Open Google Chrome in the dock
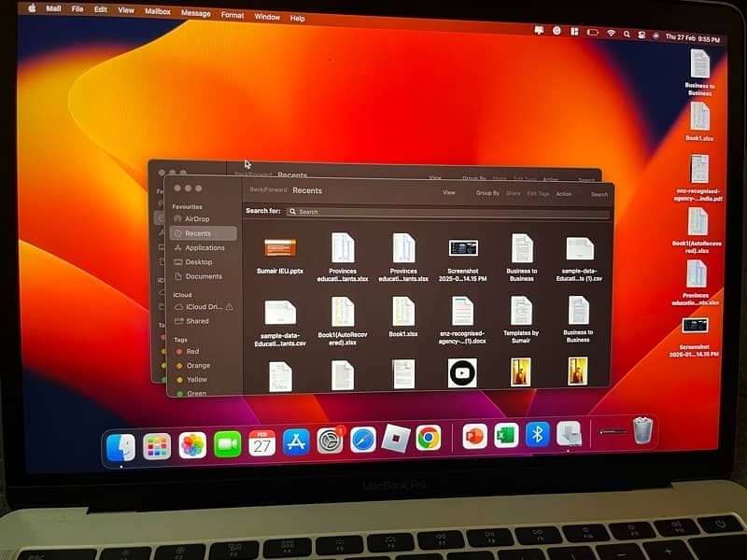This screenshot has width=747, height=560. point(429,438)
